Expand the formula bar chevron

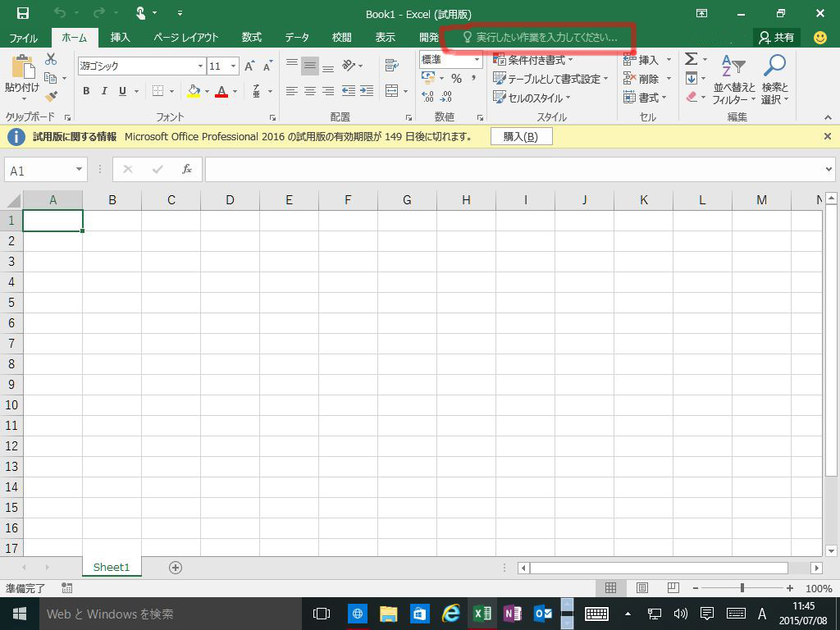[829, 169]
